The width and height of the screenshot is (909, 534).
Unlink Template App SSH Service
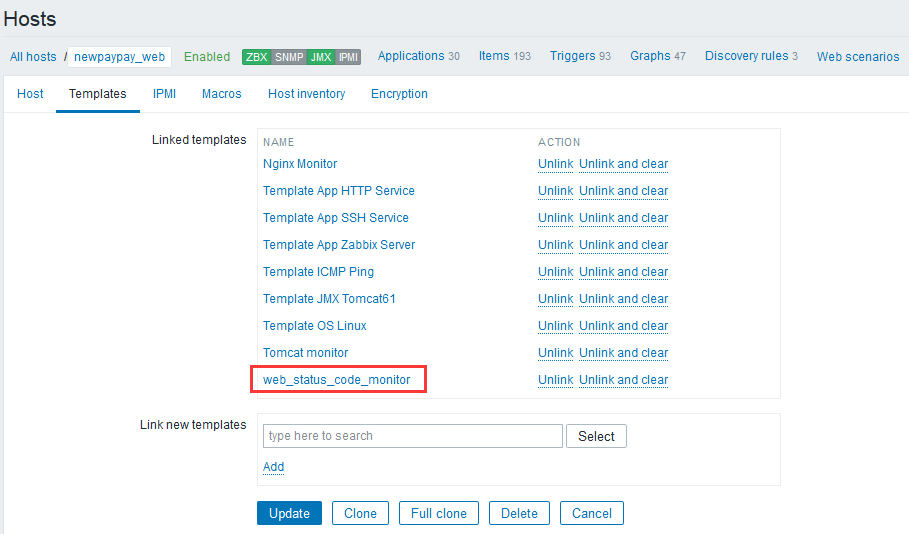coord(555,218)
